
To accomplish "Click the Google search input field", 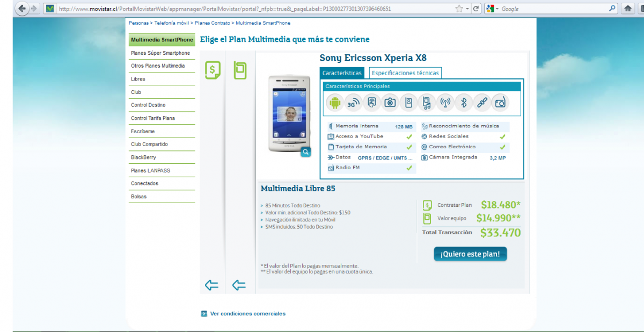I will (553, 9).
